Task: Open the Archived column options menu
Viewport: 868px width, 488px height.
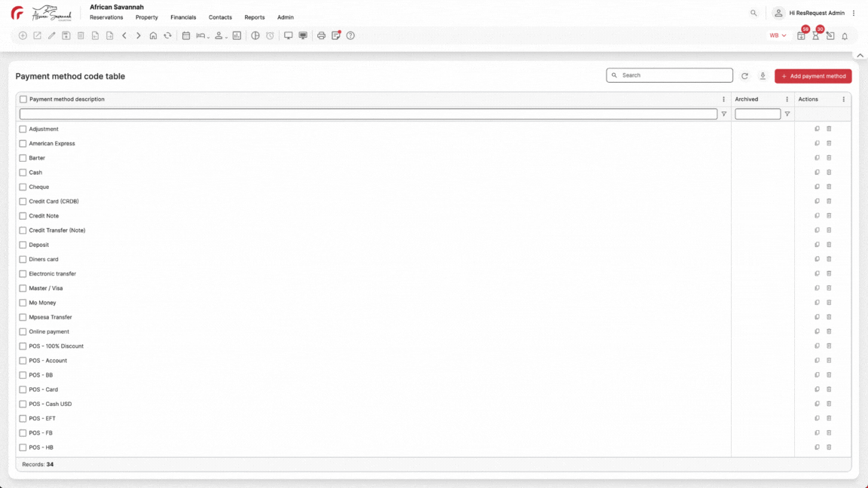Action: click(x=787, y=99)
